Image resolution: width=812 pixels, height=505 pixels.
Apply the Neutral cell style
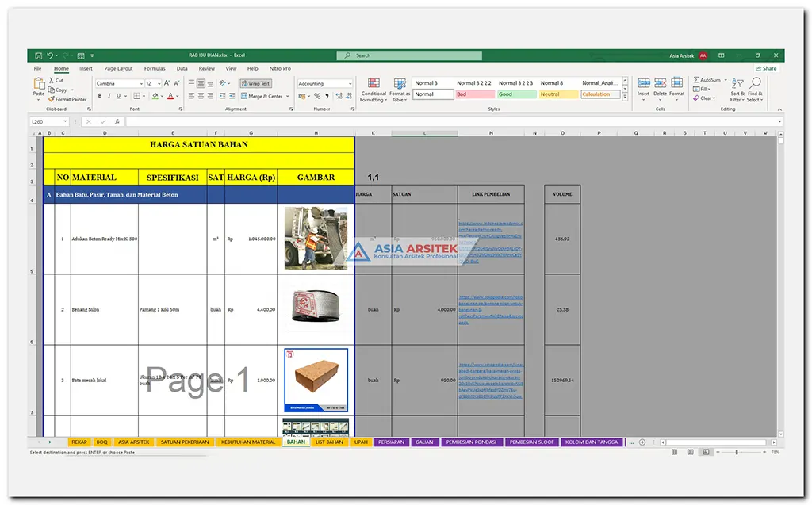[559, 94]
